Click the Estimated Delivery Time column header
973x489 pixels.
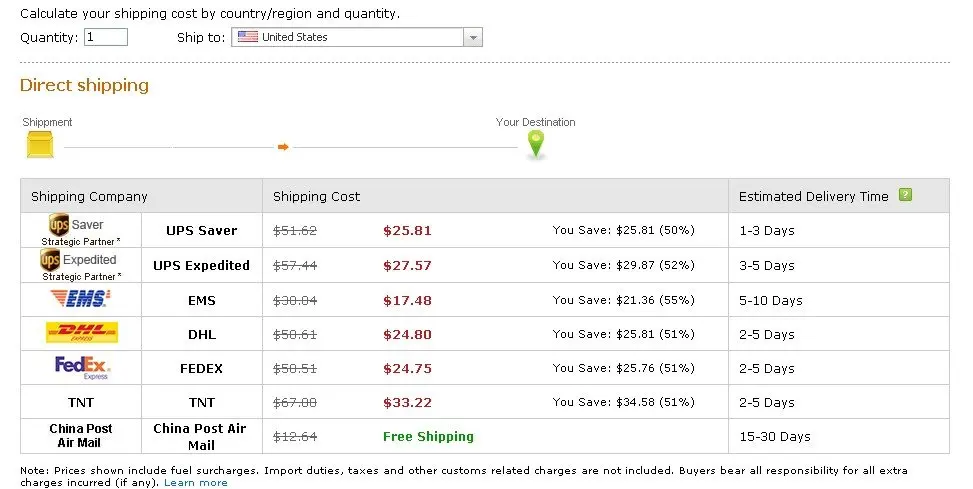pos(813,196)
